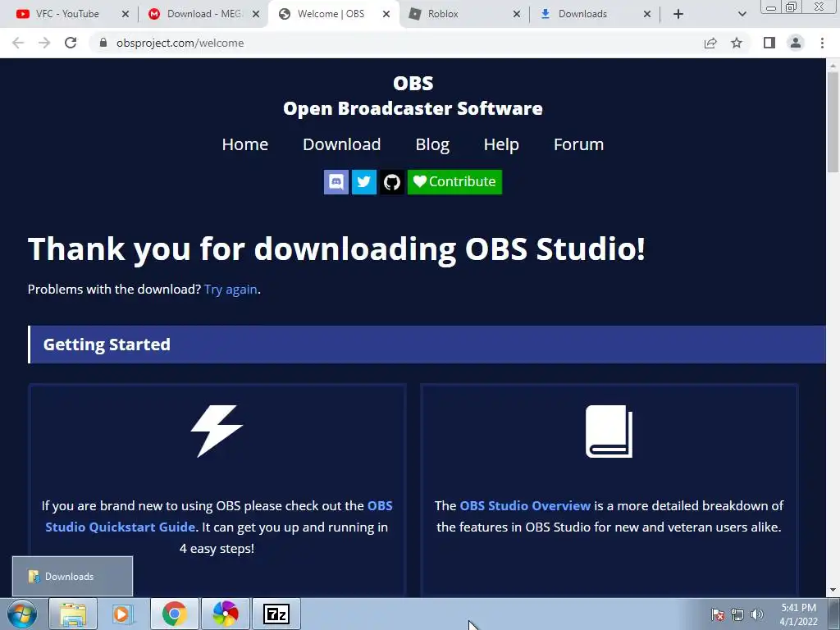This screenshot has height=630, width=840.
Task: Click the green Contribute button
Action: click(454, 182)
